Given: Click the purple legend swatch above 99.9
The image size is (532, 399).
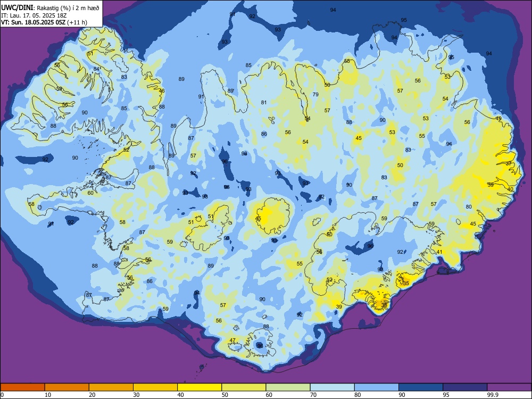Looking at the screenshot, I should [x=509, y=387].
